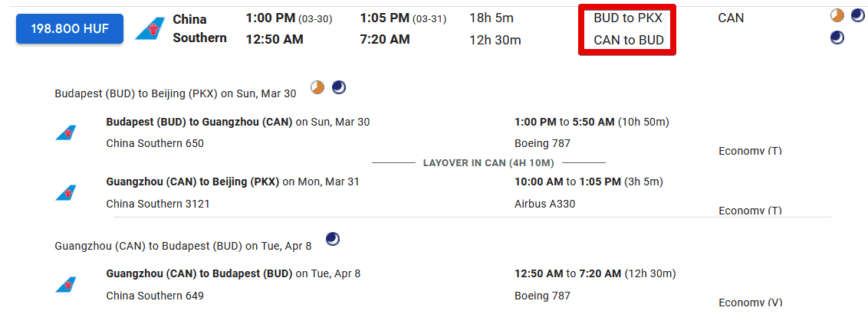Screen dimensions: 868x314
Task: Click the Guangzhou (CAN) to Budapest (BUD) segment title
Action: (199, 273)
